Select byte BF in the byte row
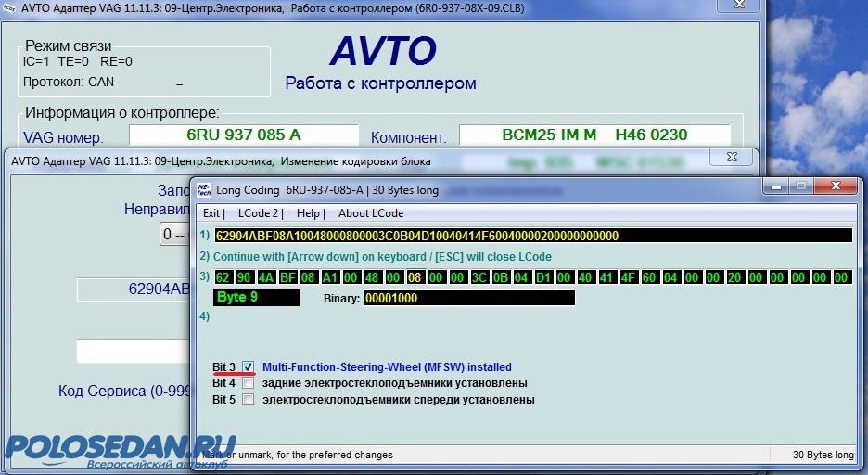 (287, 277)
